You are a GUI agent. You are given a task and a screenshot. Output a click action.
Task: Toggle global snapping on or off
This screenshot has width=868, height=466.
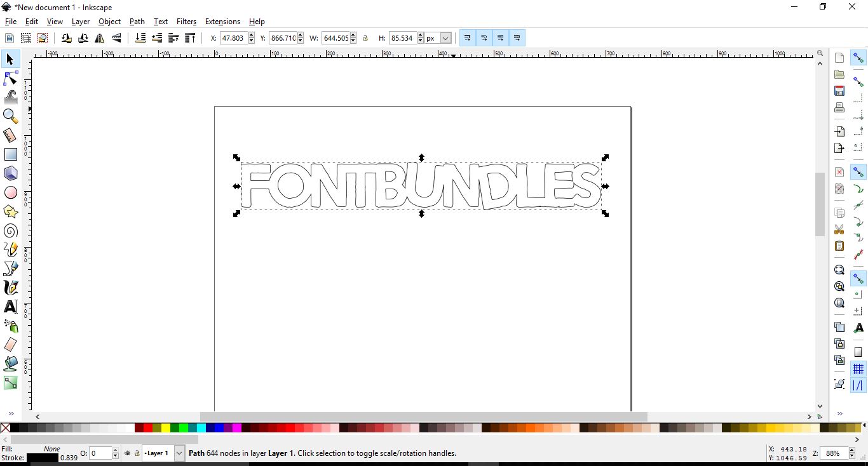coord(858,58)
